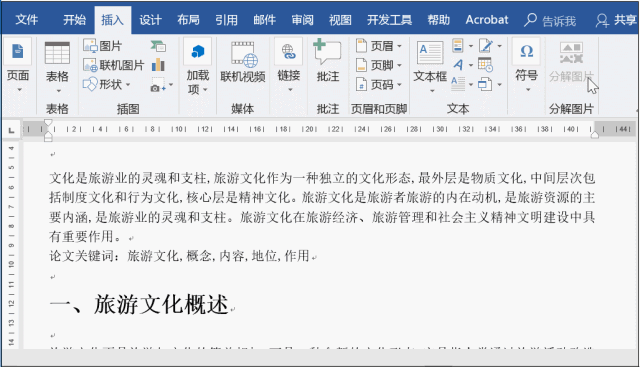The image size is (640, 367).
Task: Click the 分解图片 button icon
Action: coord(571,53)
